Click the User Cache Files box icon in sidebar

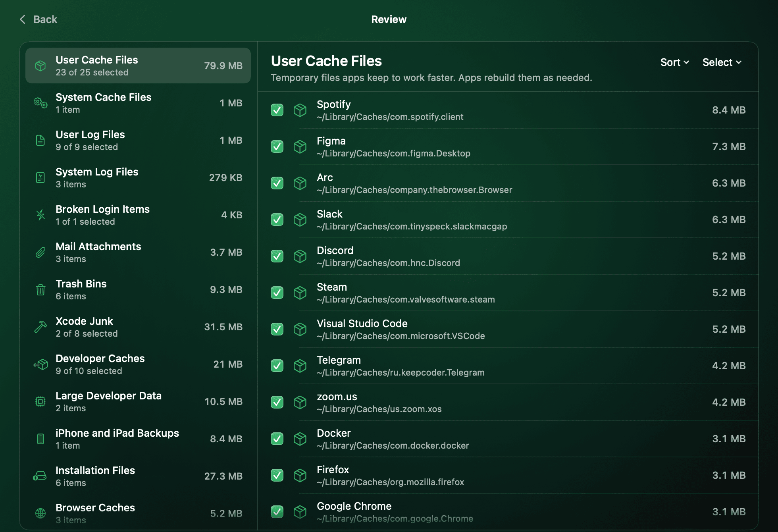tap(40, 66)
